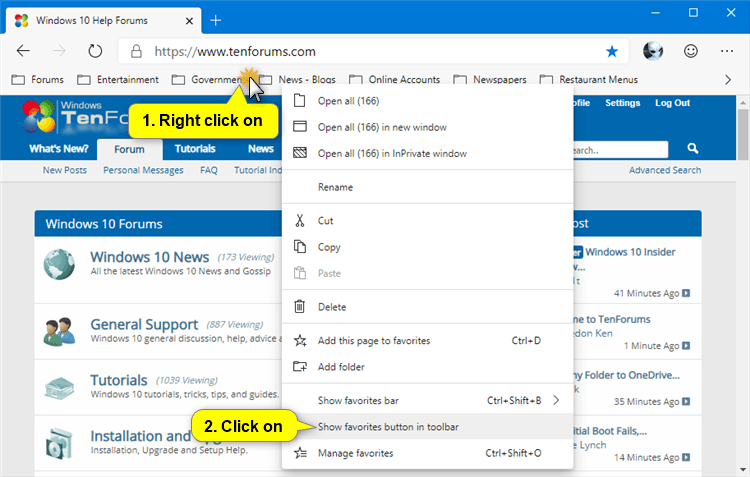Click the lock site info icon
The width and height of the screenshot is (750, 477).
(136, 51)
